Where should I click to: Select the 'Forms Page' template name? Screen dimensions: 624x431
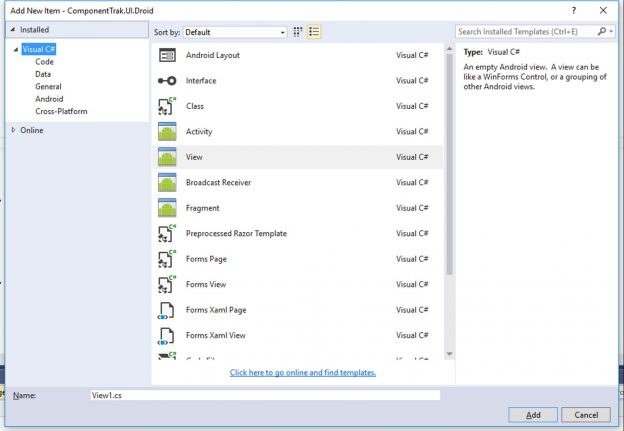pyautogui.click(x=206, y=259)
